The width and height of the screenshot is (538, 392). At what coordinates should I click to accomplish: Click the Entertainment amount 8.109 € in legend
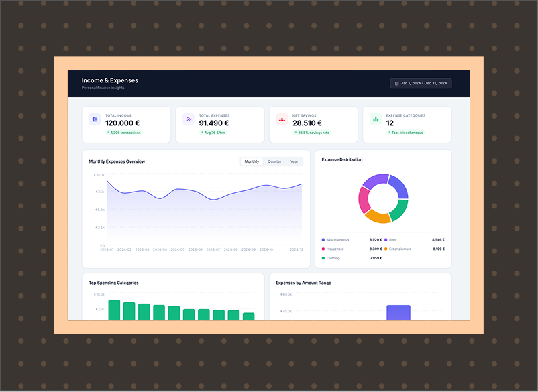click(439, 249)
